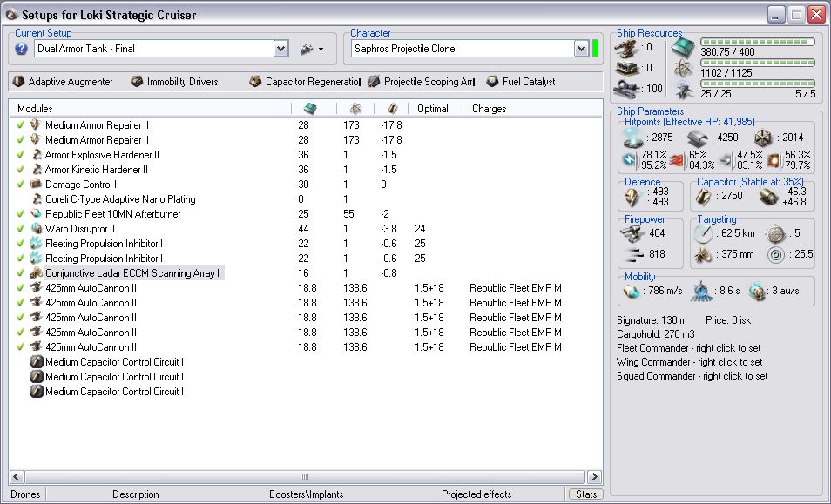Select the Immobility Drivers subsystem
This screenshot has width=831, height=504.
175,82
